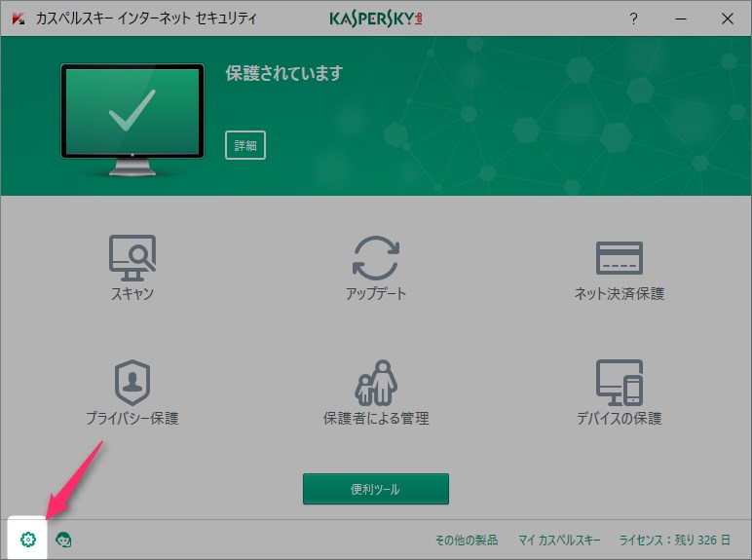The height and width of the screenshot is (560, 752).
Task: Click the protected status monitor image
Action: (132, 120)
